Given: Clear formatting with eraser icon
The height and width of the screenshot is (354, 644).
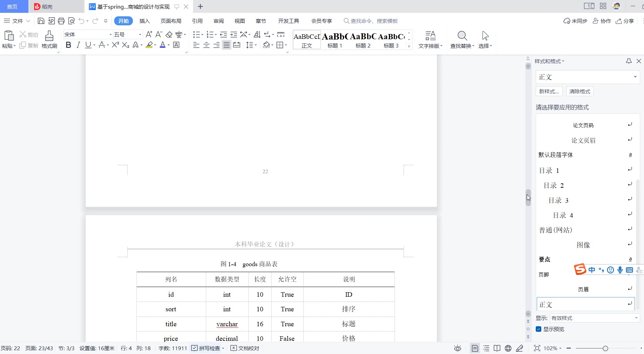Looking at the screenshot, I should click(x=169, y=34).
